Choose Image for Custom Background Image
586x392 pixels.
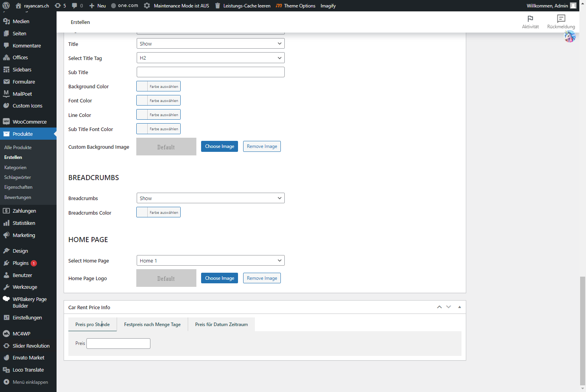(220, 146)
